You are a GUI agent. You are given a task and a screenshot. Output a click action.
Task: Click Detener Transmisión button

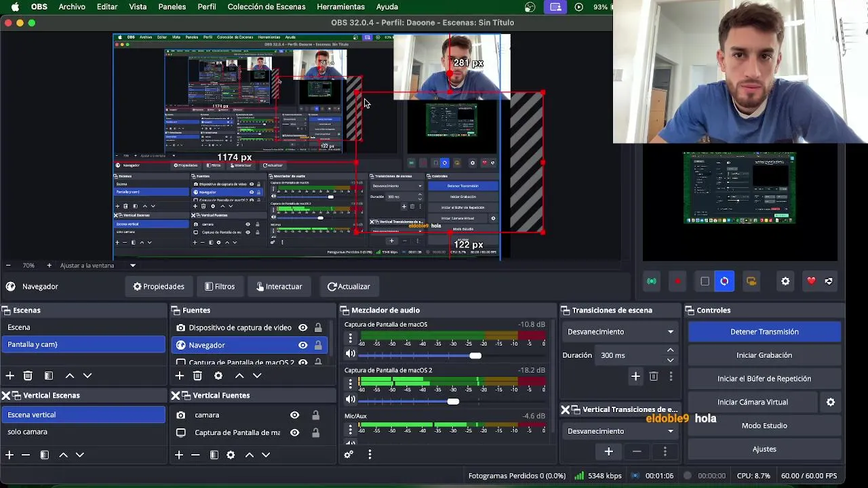click(764, 331)
